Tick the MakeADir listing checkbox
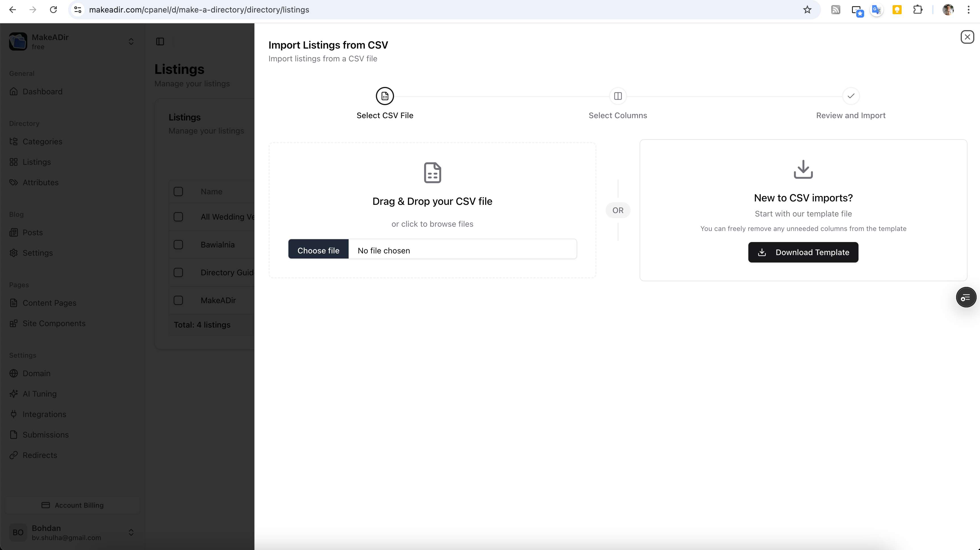980x550 pixels. (x=178, y=300)
